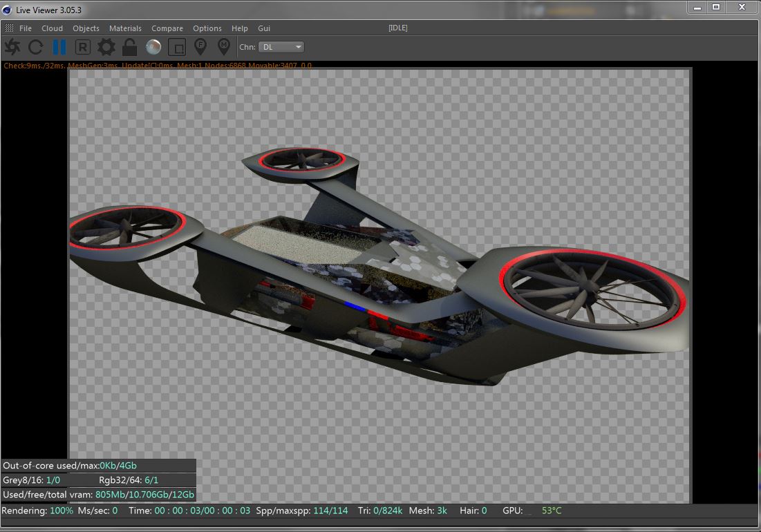
Task: Open the Cloud menu
Action: pos(52,28)
